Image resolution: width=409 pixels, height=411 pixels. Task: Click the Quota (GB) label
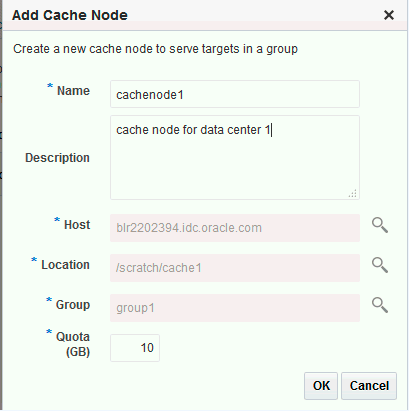[x=73, y=344]
